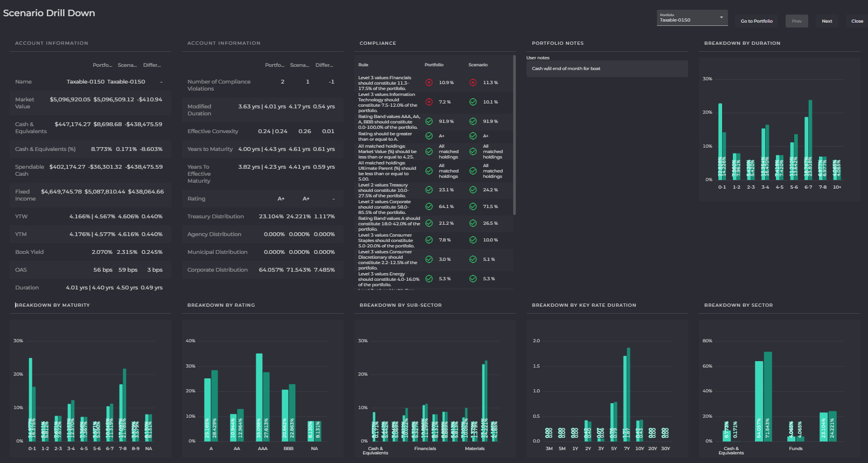Click the disabled Prev button
This screenshot has height=463, width=868.
point(797,21)
